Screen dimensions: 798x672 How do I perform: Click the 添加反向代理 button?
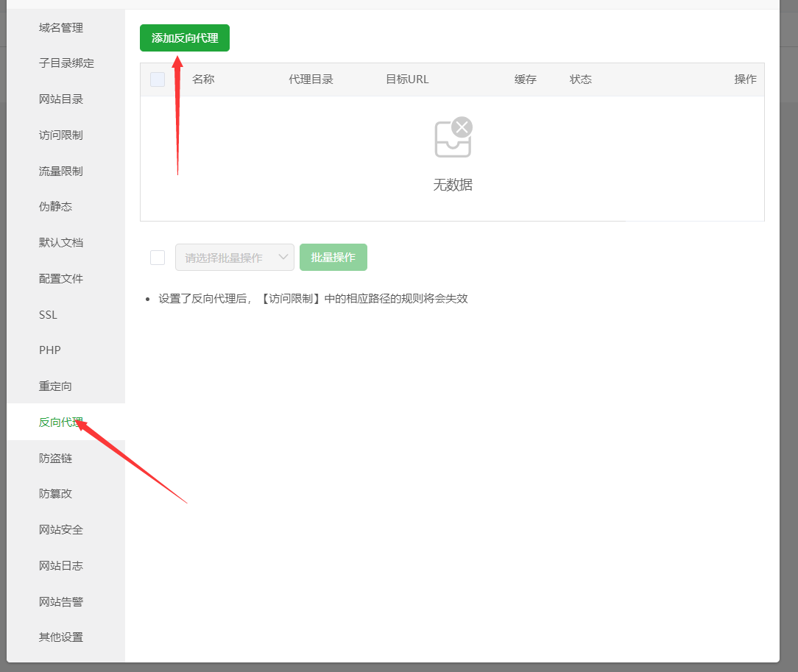(185, 38)
